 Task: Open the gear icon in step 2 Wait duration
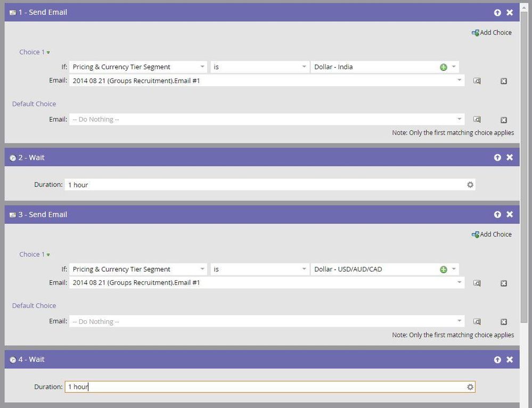point(470,185)
